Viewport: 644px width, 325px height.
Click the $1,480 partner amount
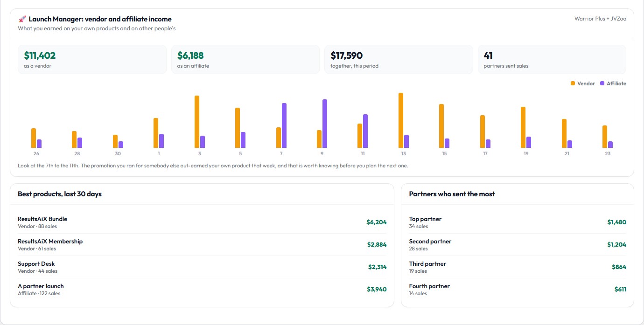coord(617,222)
